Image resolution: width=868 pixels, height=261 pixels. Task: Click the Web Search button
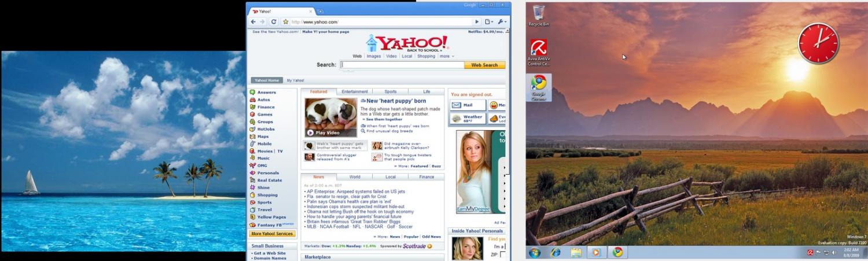484,65
